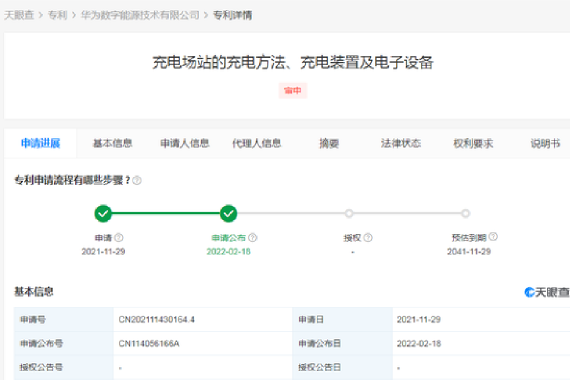Viewport: 570px width, 380px height.
Task: Select the 申请进展 tab
Action: 40,143
